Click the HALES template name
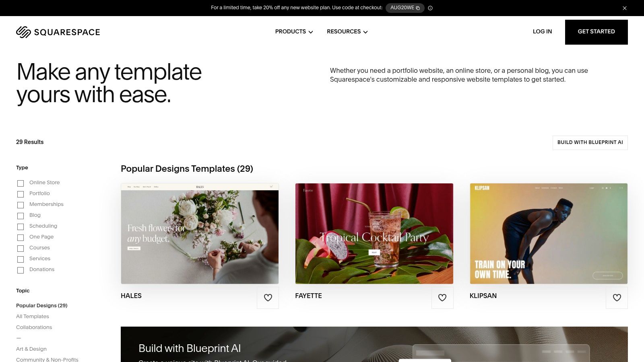This screenshot has height=362, width=644. point(131,296)
